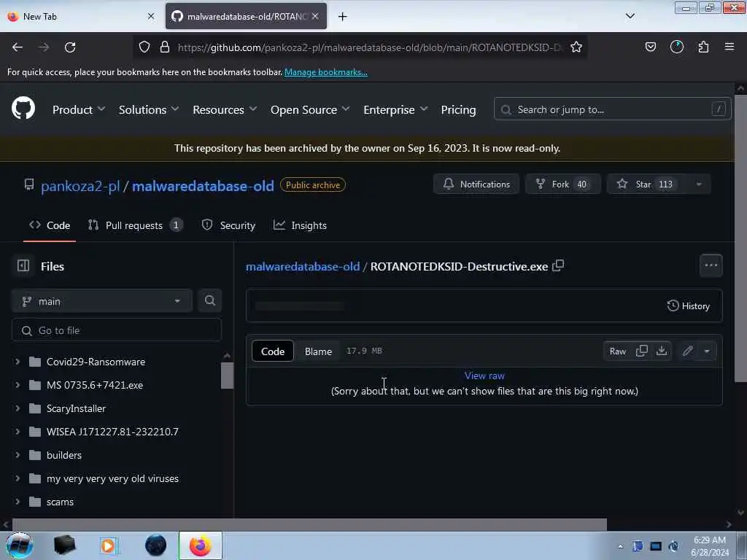
Task: Focus the Go to file input
Action: click(116, 330)
